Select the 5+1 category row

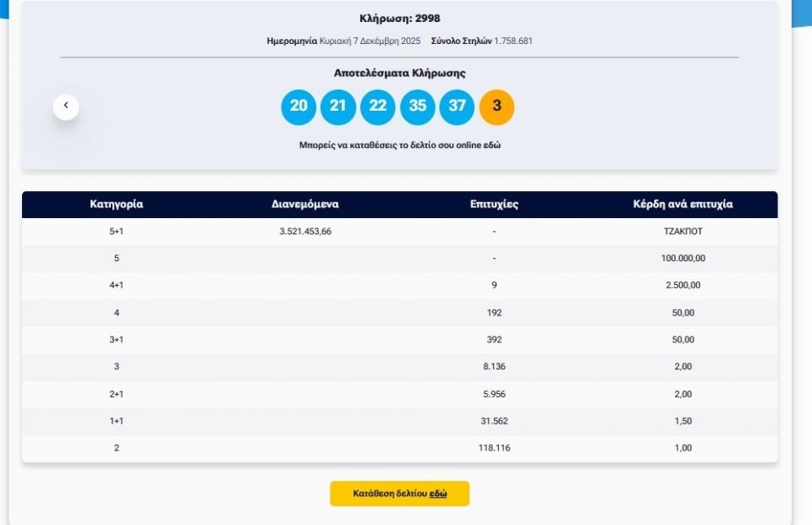pyautogui.click(x=117, y=231)
